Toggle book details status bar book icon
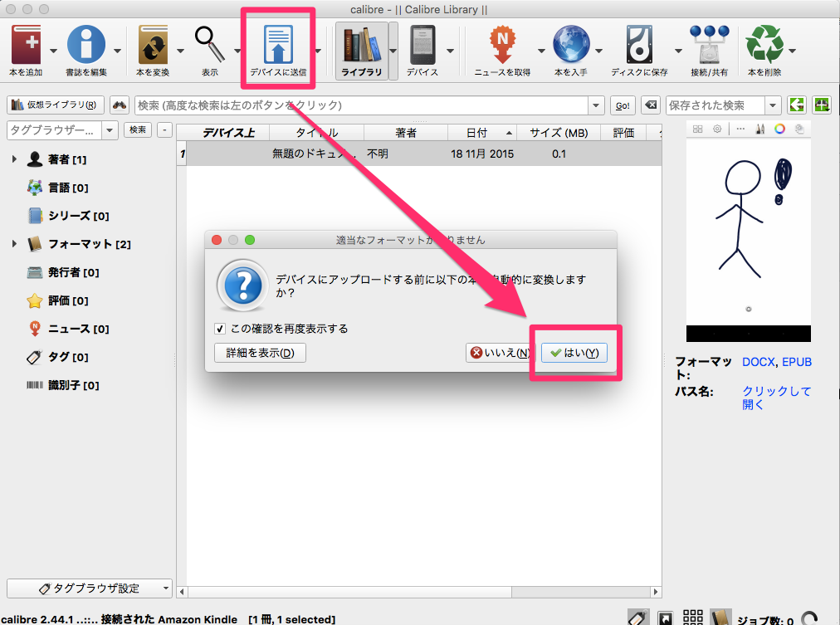840x625 pixels. (720, 618)
